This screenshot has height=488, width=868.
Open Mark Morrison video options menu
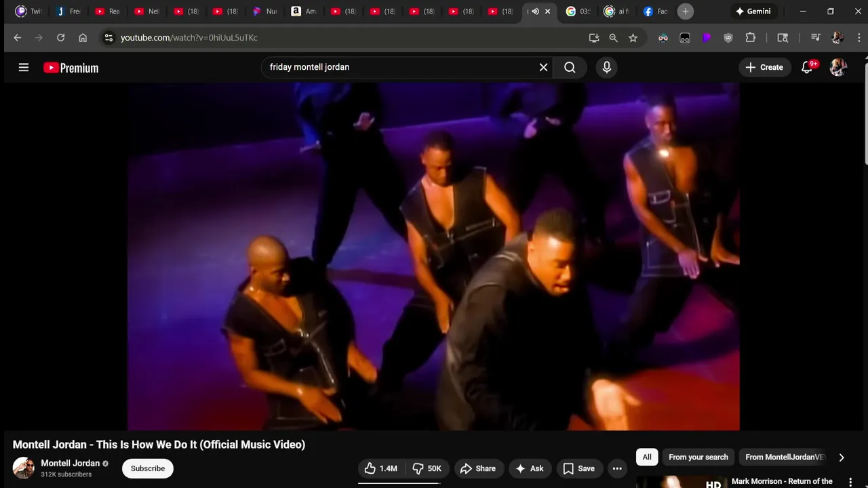[x=850, y=482]
